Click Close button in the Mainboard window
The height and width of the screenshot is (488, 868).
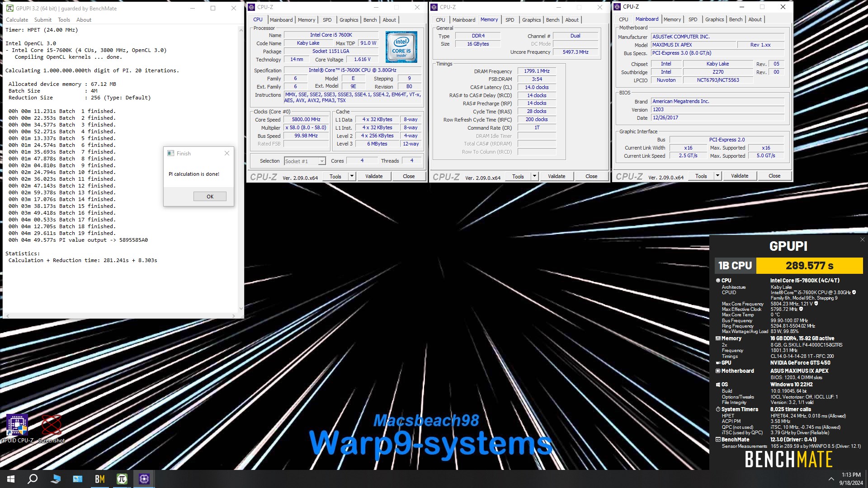point(774,176)
